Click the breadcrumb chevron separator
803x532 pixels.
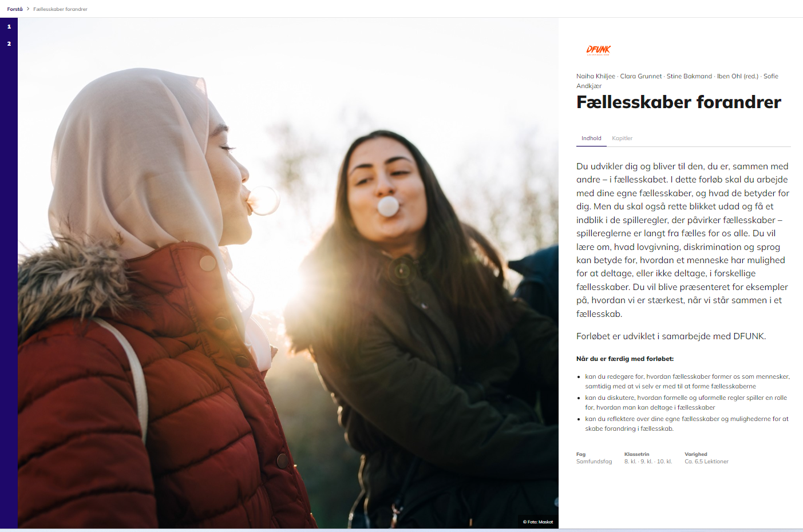coord(28,9)
